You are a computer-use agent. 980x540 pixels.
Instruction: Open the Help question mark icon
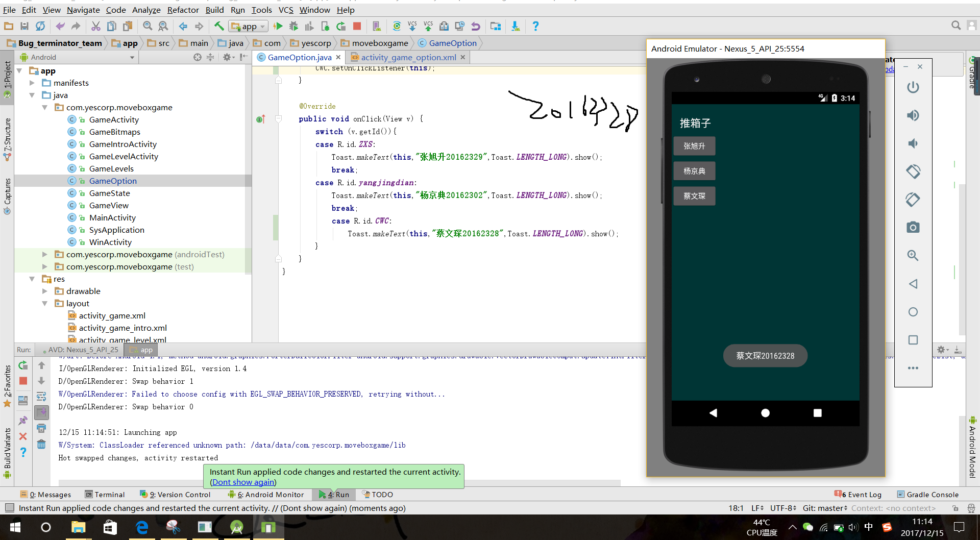pos(535,26)
